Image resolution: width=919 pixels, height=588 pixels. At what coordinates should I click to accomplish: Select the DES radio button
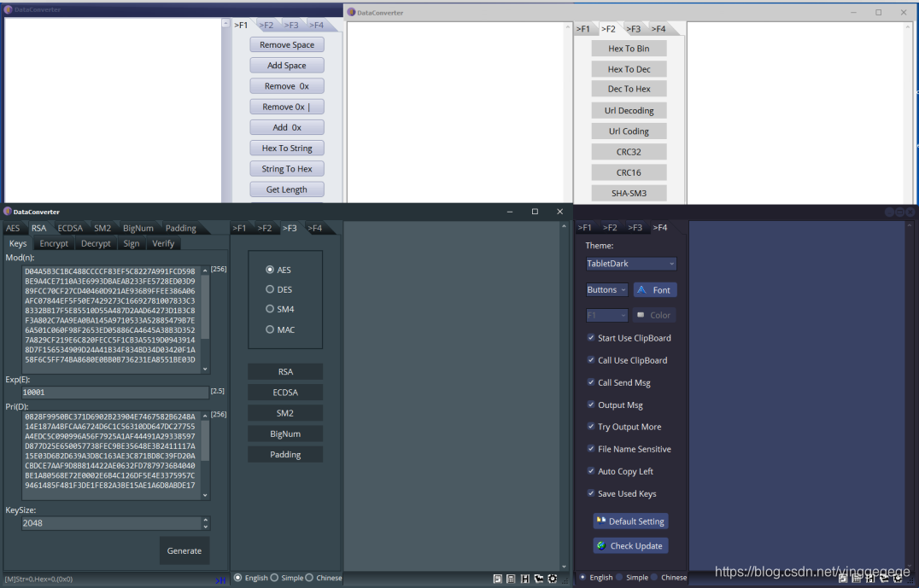click(270, 289)
